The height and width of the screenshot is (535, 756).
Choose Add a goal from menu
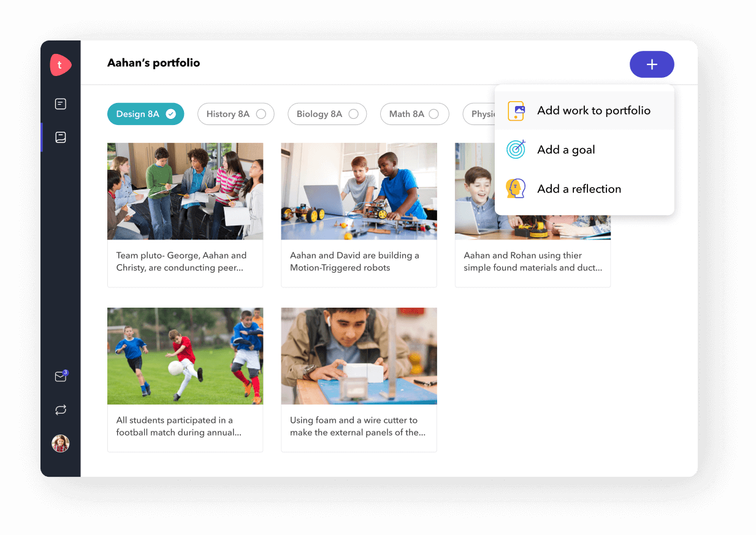coord(584,150)
